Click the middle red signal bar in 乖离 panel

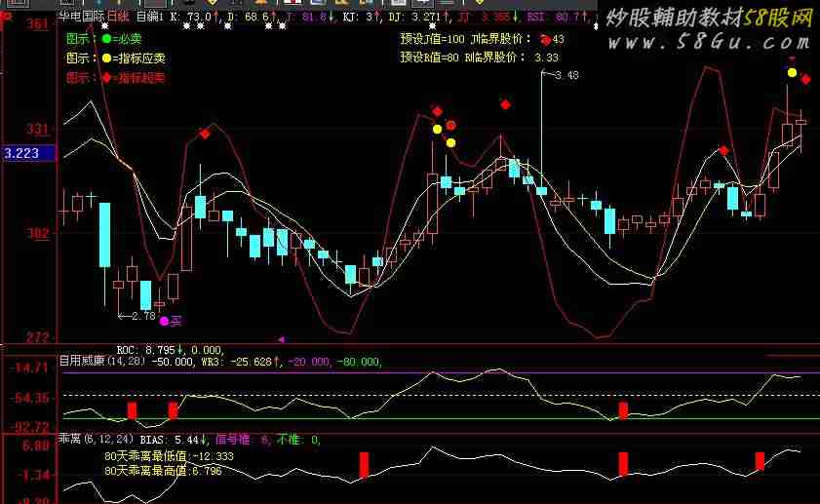(x=623, y=464)
